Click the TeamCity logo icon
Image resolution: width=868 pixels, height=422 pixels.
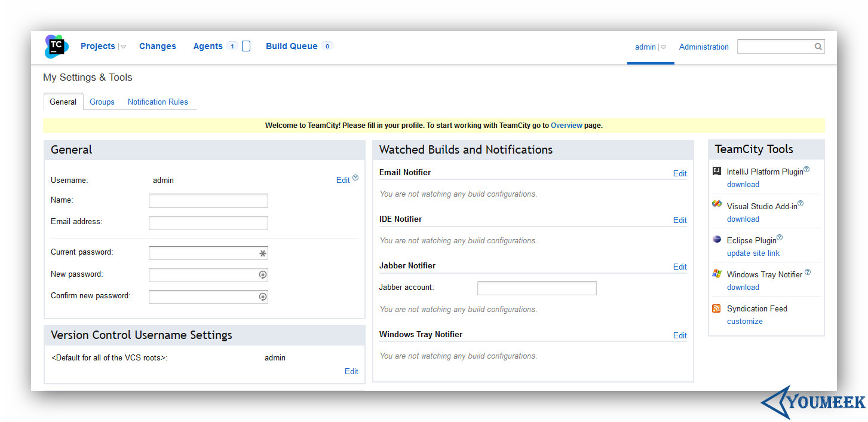click(57, 46)
